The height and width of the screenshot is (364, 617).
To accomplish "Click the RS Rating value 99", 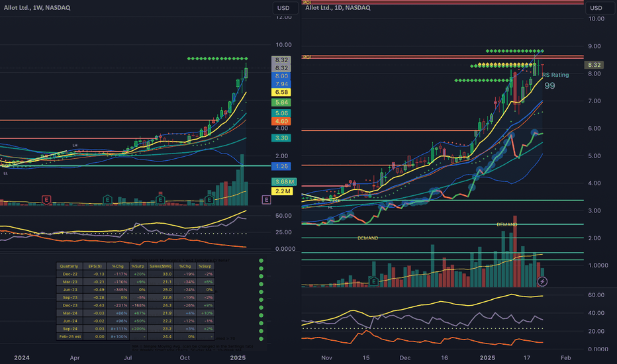I will [549, 86].
